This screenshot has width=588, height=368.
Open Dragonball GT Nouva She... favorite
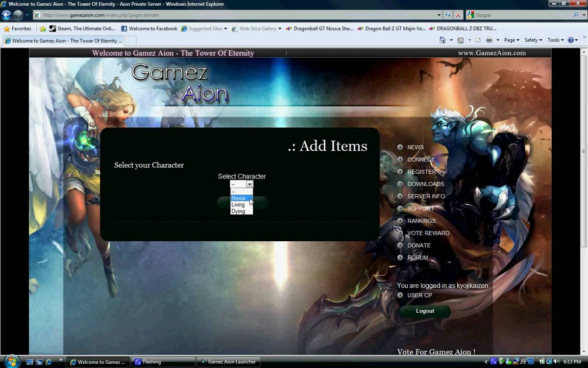click(x=320, y=29)
